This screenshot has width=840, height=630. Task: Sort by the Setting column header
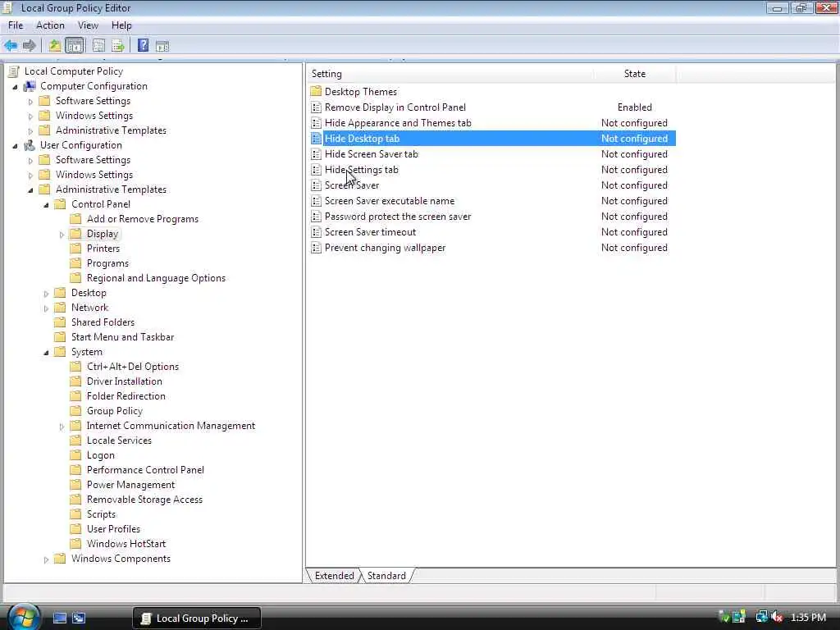click(450, 74)
